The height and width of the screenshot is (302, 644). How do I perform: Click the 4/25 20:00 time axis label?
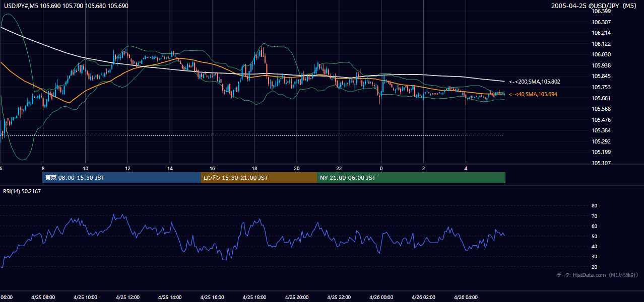(x=296, y=297)
